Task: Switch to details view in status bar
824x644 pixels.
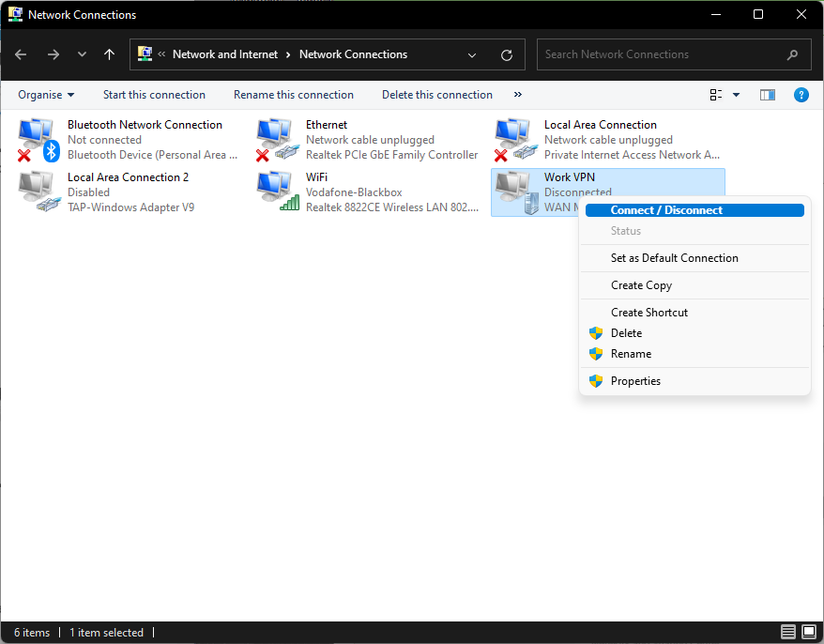Action: tap(788, 632)
